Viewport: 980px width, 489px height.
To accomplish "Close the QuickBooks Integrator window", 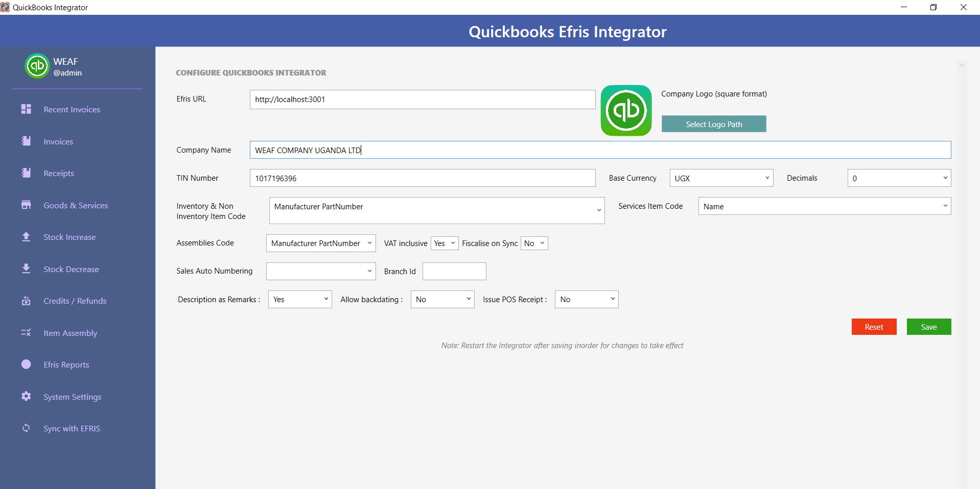I will click(964, 7).
